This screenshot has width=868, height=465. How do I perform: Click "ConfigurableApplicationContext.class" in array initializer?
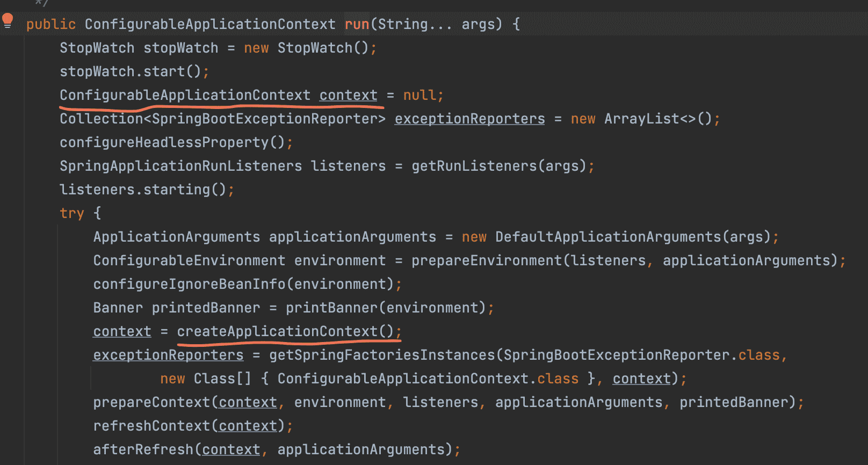[x=428, y=379]
